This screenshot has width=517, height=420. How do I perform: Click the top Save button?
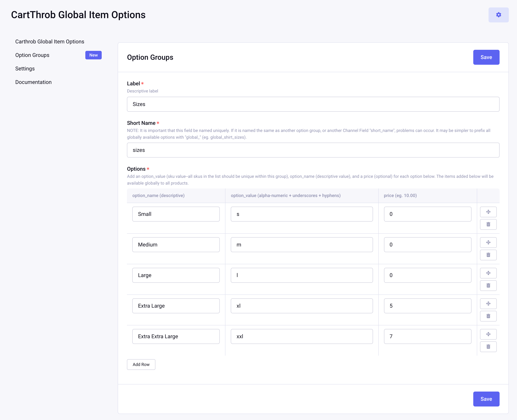[x=486, y=57]
